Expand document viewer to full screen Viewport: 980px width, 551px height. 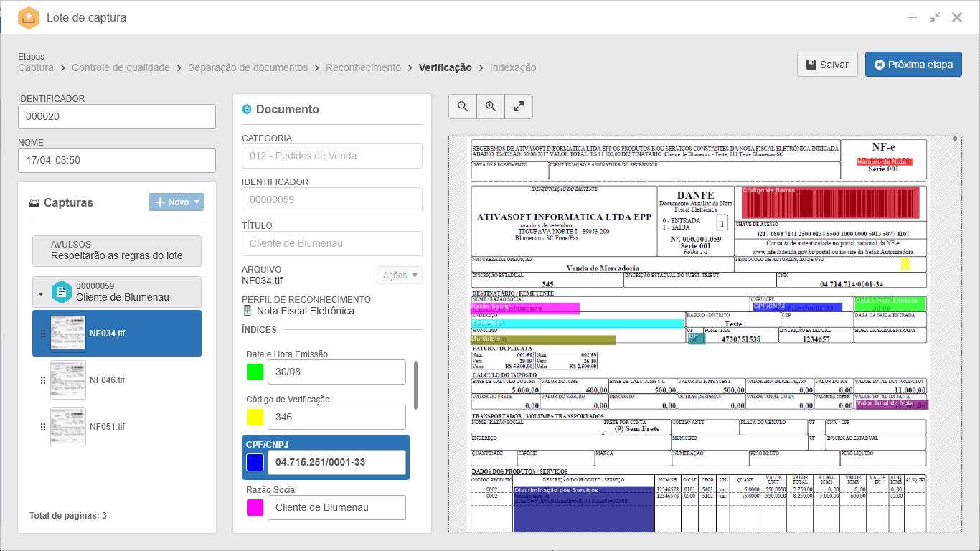click(x=519, y=106)
